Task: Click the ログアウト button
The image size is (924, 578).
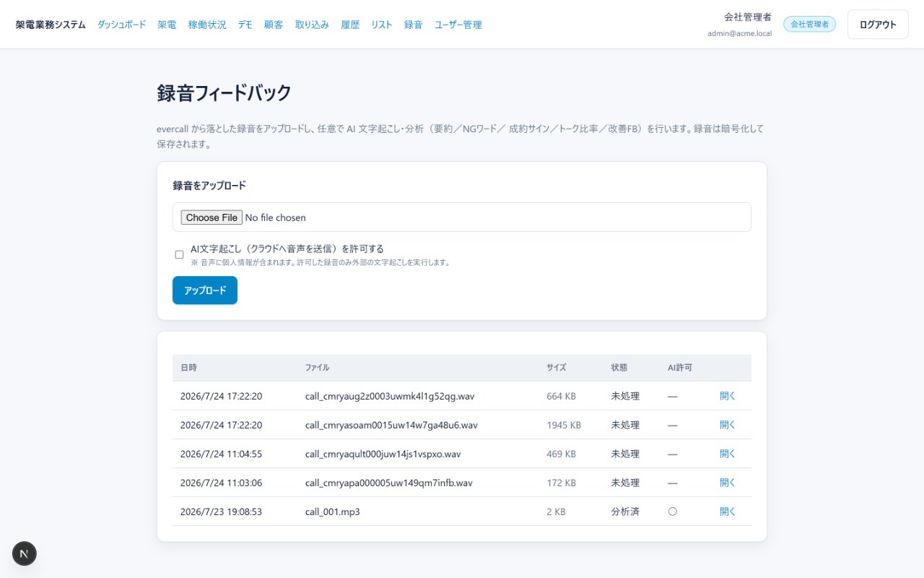Action: pos(878,25)
